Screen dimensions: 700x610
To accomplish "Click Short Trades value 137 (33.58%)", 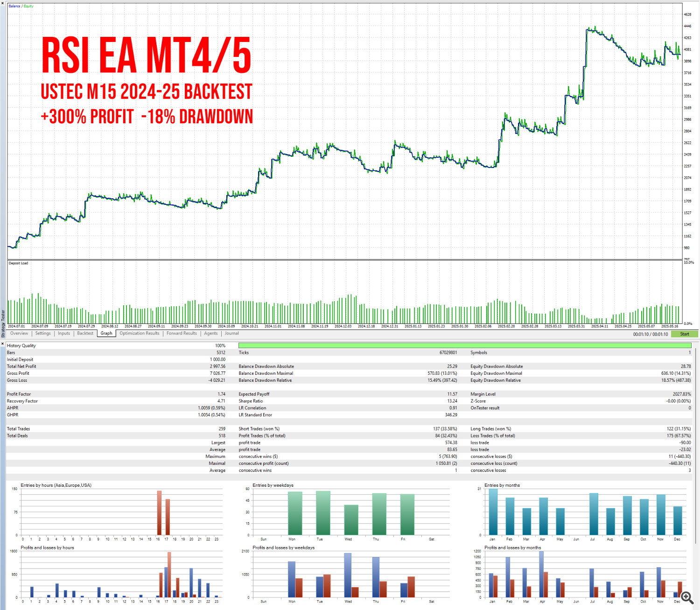I will 445,428.
